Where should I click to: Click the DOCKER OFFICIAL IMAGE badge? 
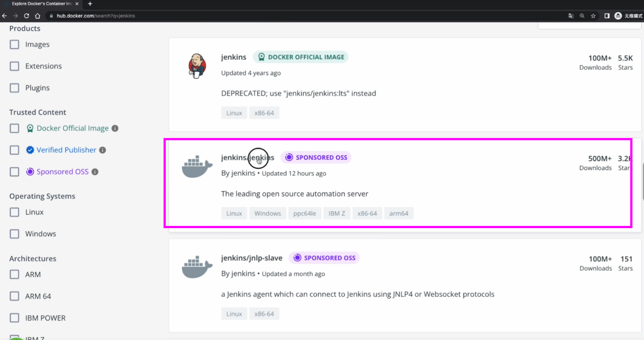tap(300, 57)
